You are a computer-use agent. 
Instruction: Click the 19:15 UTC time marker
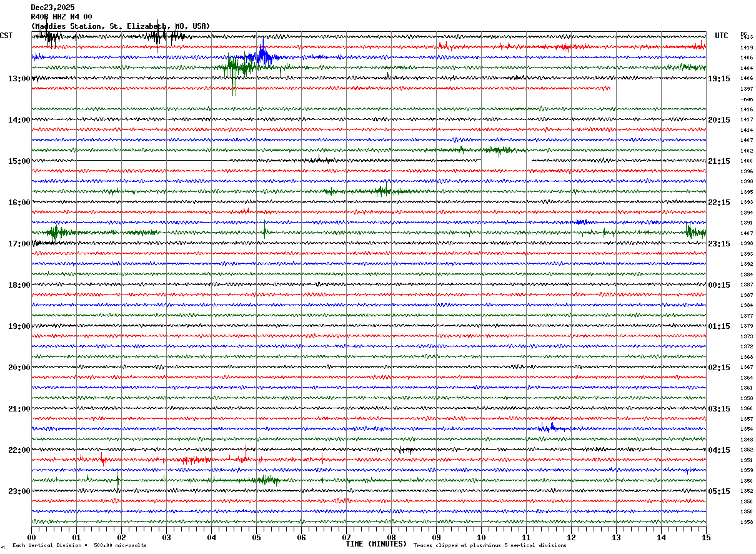coord(719,79)
